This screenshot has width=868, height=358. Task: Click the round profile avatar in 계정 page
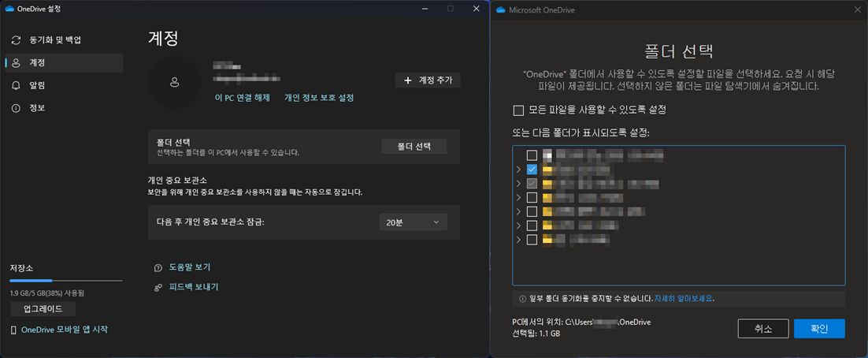pos(175,82)
